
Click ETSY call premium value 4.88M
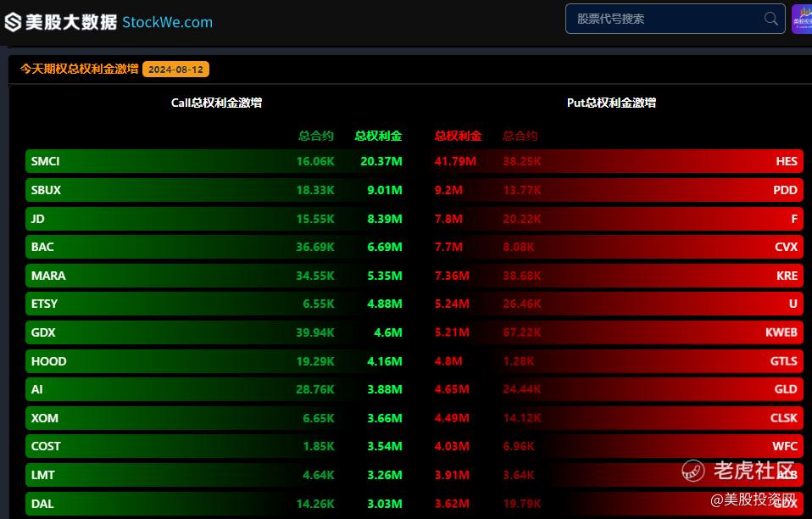(384, 304)
